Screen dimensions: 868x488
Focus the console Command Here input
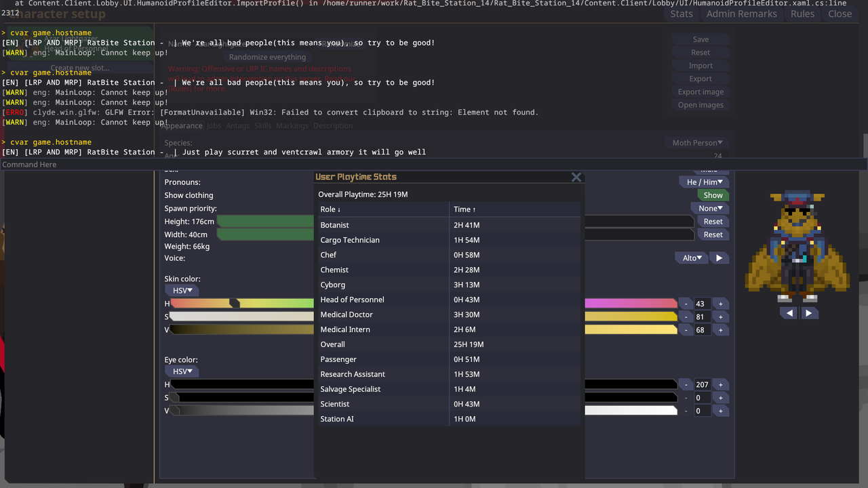tap(434, 165)
